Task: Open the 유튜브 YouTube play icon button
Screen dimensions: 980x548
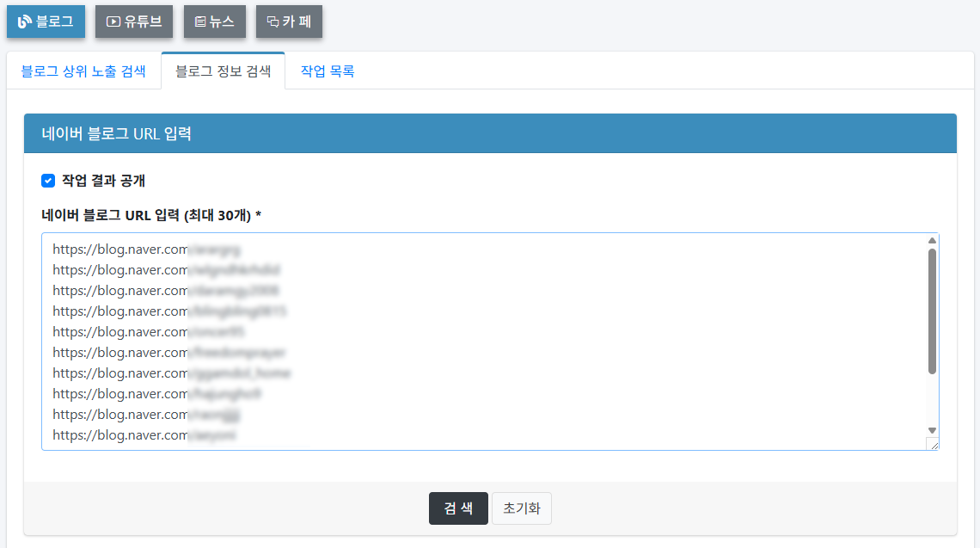Action: (x=133, y=22)
